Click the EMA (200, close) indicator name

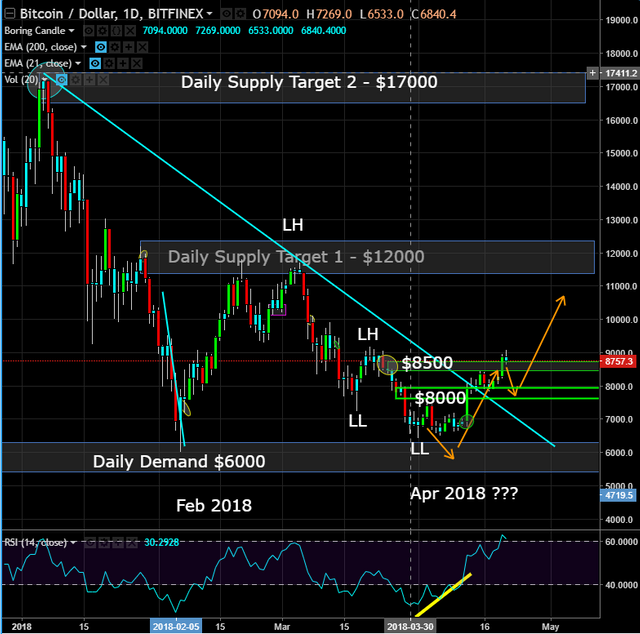tap(40, 47)
